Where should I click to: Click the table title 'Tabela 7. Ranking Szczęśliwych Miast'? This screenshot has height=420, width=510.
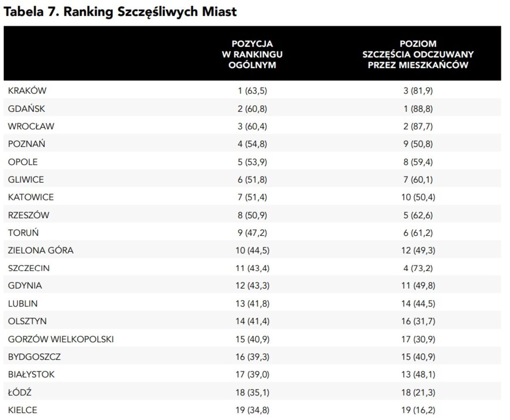(x=120, y=12)
